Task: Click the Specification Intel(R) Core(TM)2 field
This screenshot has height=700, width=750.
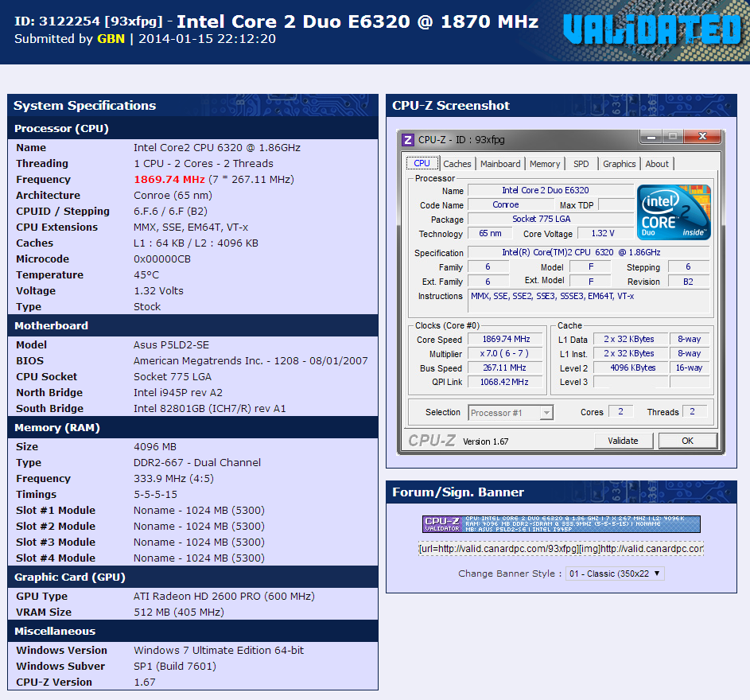Action: coord(589,252)
